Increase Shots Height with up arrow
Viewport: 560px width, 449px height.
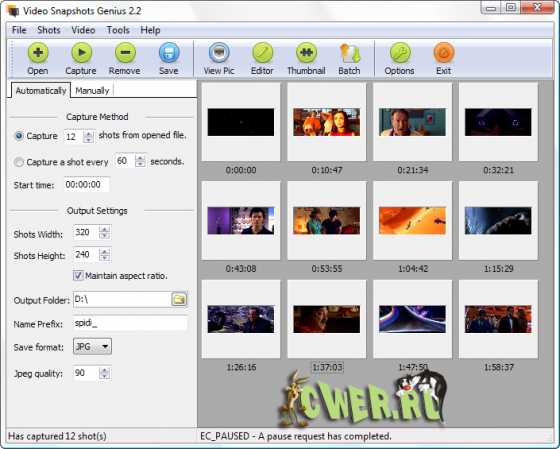point(105,251)
